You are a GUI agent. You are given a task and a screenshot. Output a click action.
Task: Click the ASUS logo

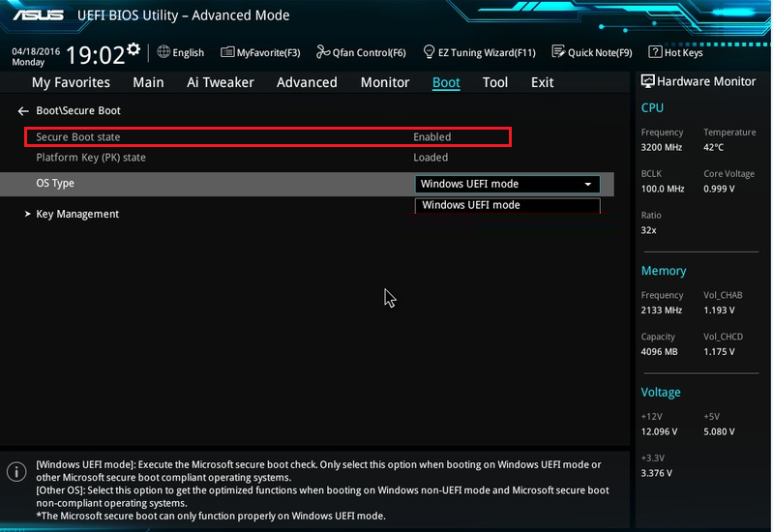(x=39, y=15)
